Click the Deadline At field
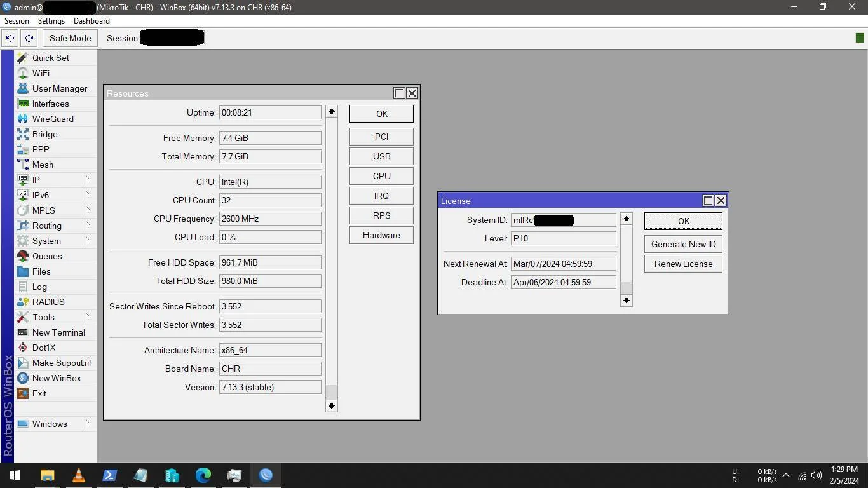The image size is (868, 488). click(x=563, y=282)
